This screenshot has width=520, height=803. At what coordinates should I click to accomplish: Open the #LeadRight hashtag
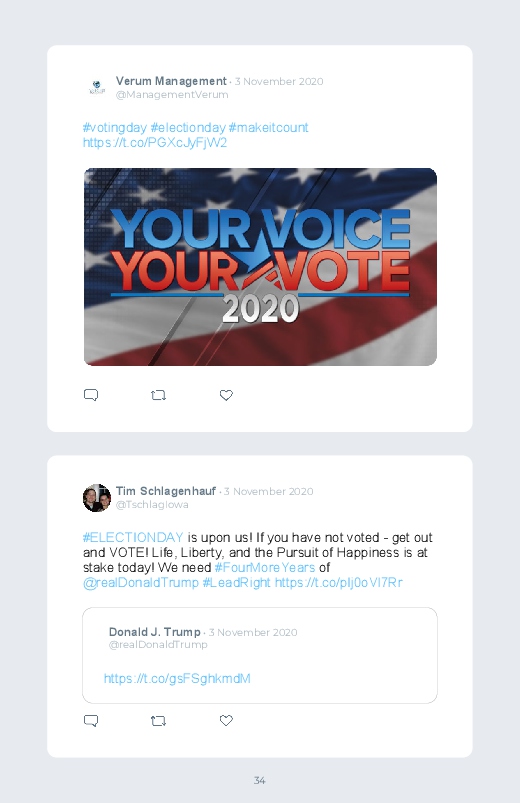pos(236,583)
